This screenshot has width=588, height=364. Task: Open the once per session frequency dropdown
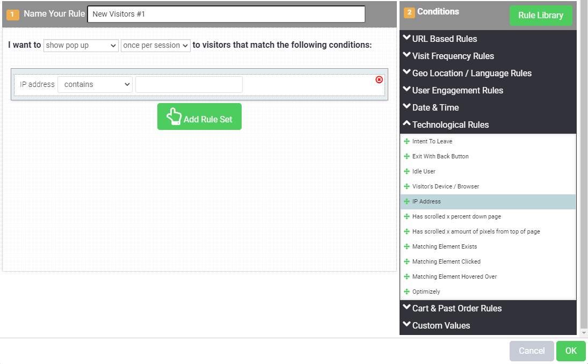pyautogui.click(x=155, y=46)
